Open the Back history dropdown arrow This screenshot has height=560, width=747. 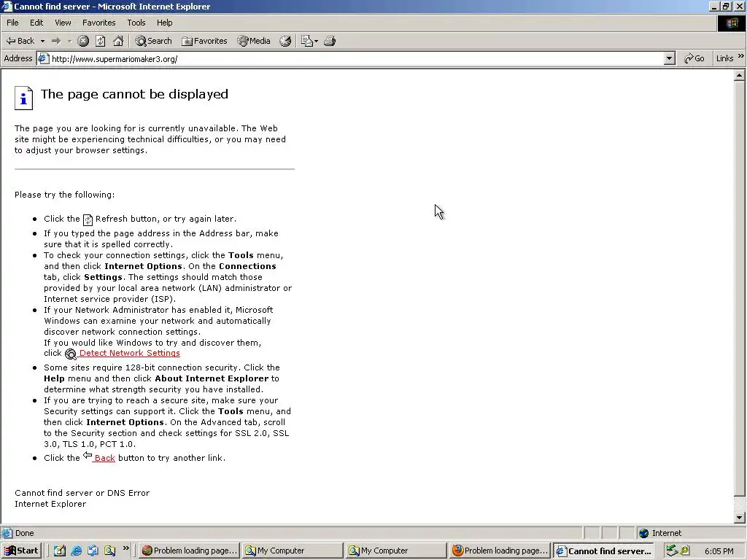42,41
